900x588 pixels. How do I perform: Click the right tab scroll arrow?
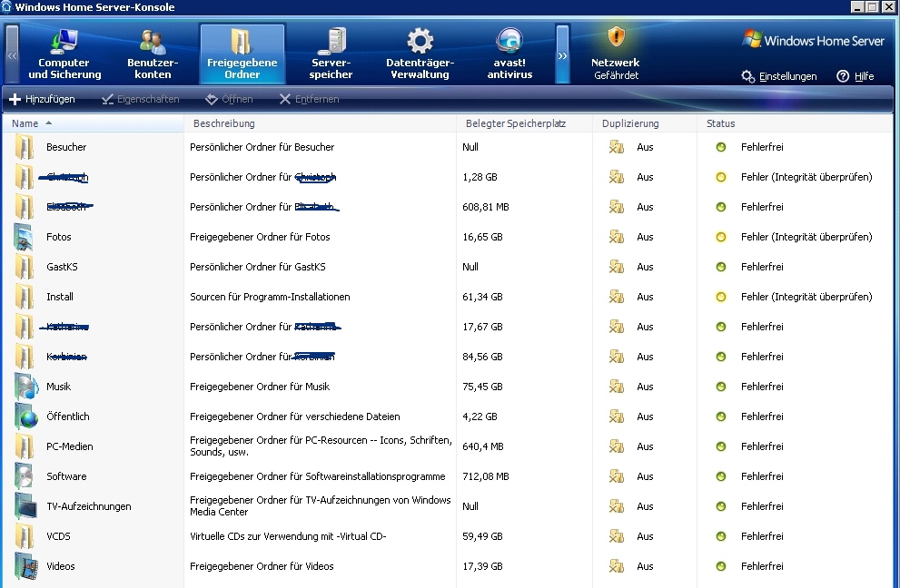(x=562, y=55)
